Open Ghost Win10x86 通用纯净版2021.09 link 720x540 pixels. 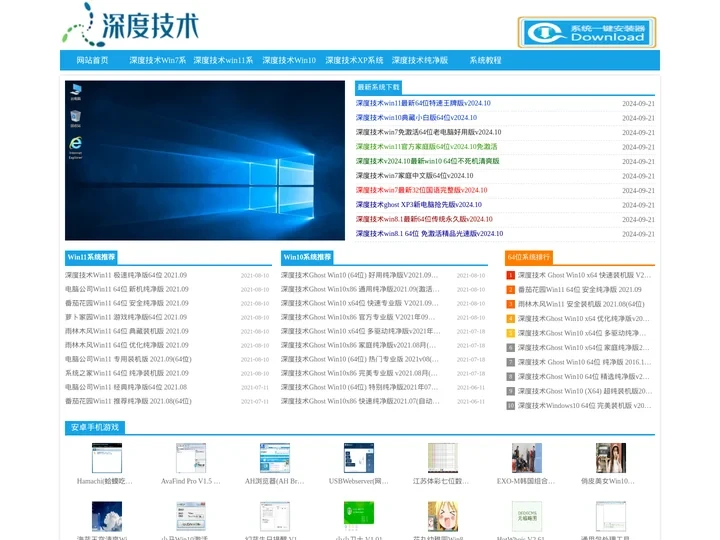tap(360, 289)
